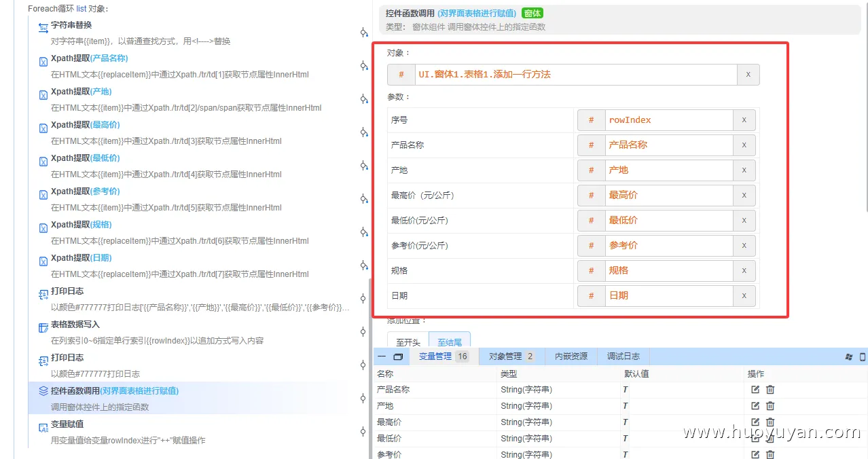
Task: Click the T type icon in 产品名称 row
Action: click(x=625, y=390)
